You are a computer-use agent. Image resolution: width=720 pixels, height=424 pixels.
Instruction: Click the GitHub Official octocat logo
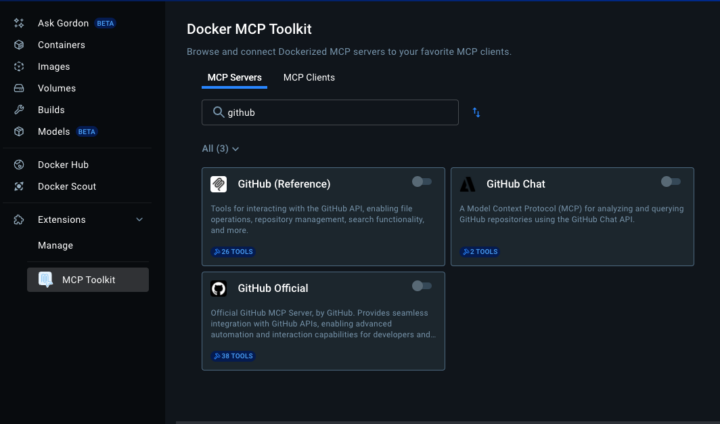[x=219, y=288]
